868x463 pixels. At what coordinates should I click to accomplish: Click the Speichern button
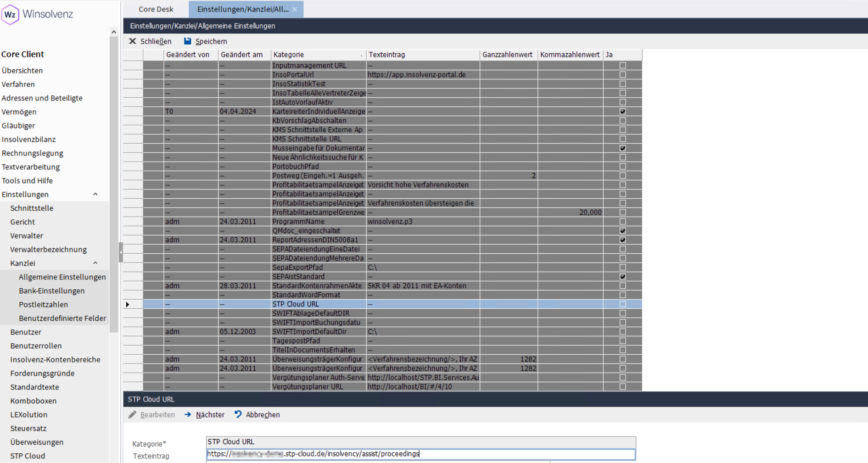click(x=205, y=41)
